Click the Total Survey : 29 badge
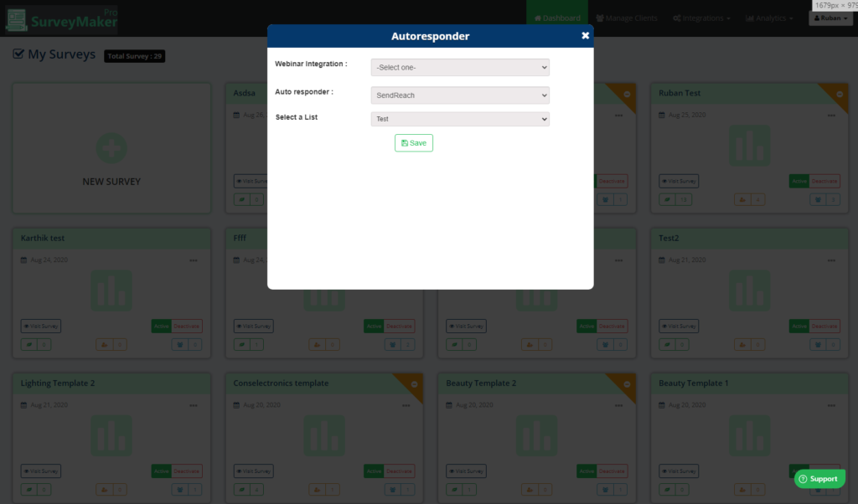Viewport: 858px width, 504px height. click(135, 56)
